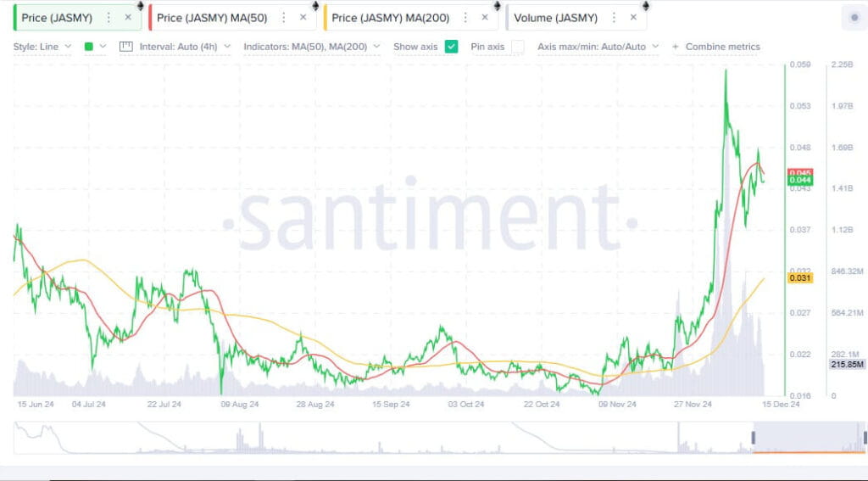868x481 pixels.
Task: Click the 0.059 price axis label
Action: click(x=800, y=64)
